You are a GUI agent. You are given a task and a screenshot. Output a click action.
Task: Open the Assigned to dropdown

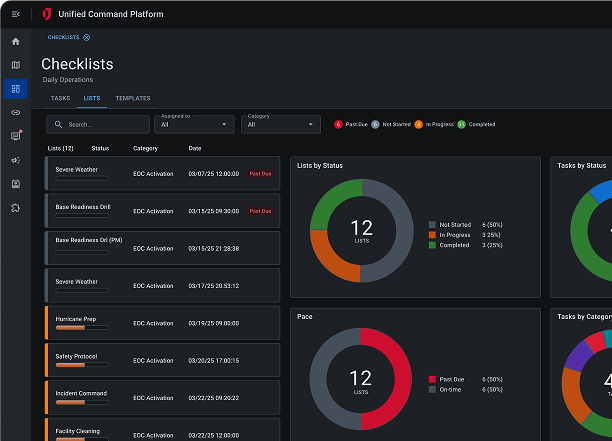[195, 124]
